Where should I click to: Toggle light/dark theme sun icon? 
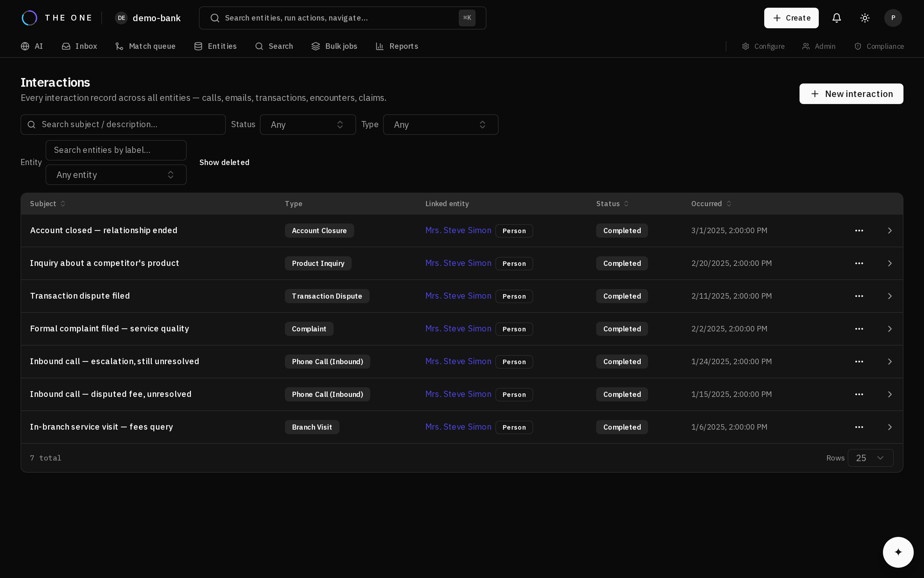[x=865, y=18]
